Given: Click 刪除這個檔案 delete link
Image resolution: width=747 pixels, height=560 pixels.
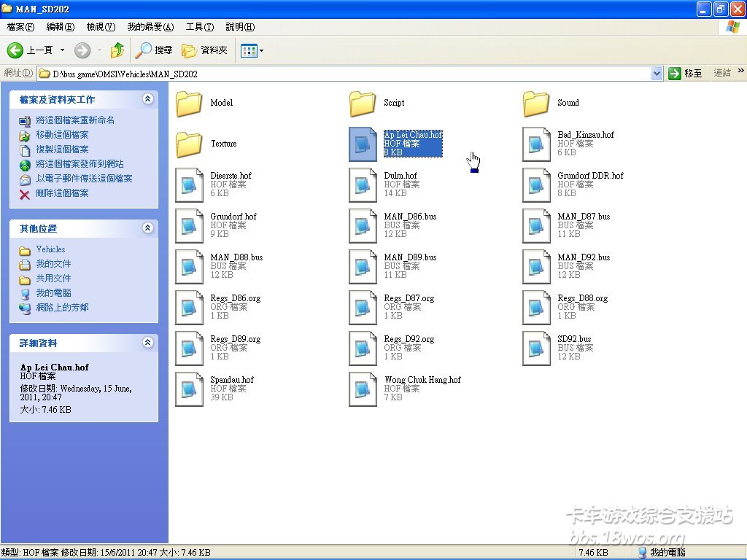Looking at the screenshot, I should 62,193.
